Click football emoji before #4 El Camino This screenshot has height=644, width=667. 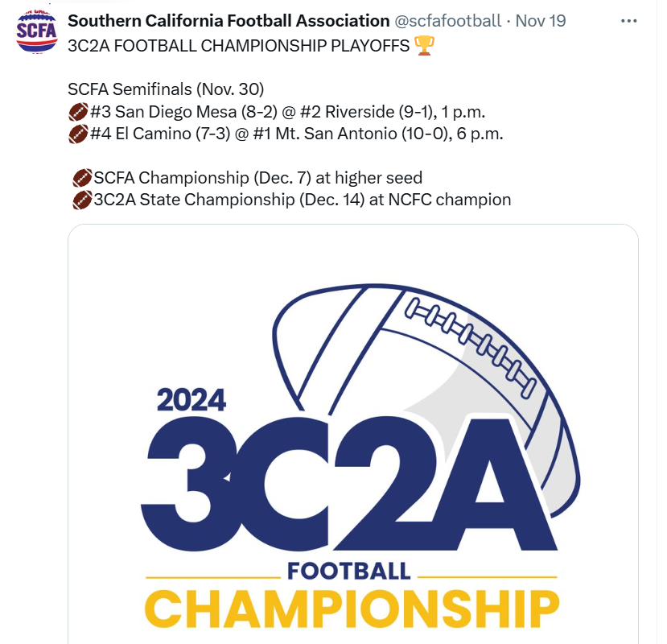pos(78,134)
